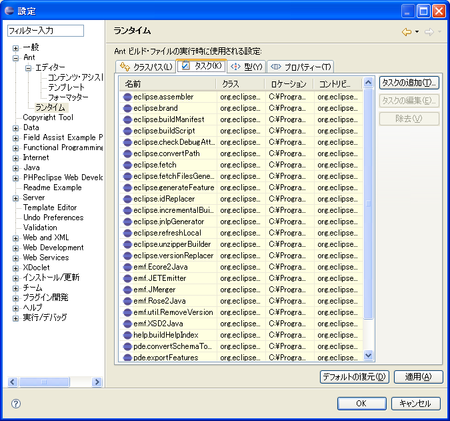Click the eclipse.idReplacer task icon
Viewport: 450px width, 421px height.
127,199
